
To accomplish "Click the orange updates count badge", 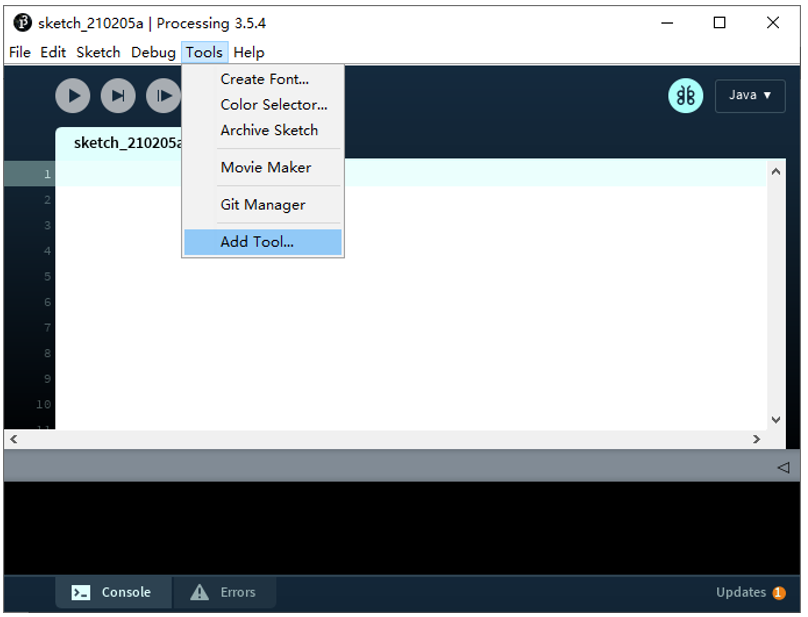I will [x=779, y=593].
